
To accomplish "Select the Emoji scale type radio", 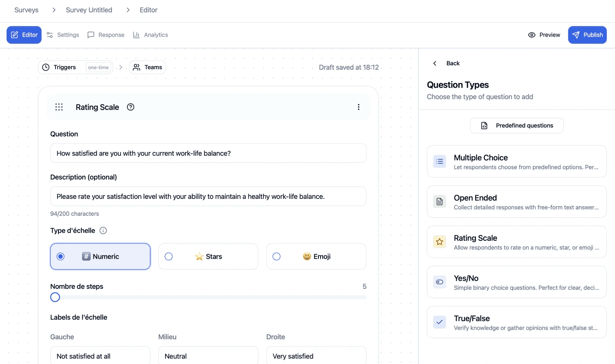I will coord(276,256).
